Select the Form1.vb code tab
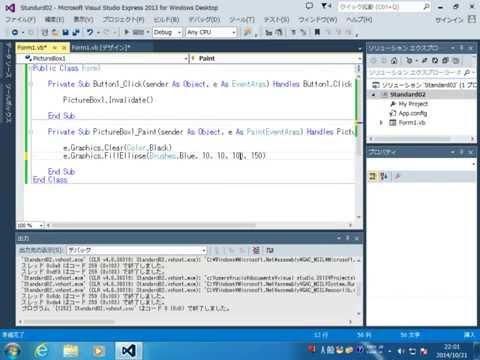Screen dimensions: 480x360 click(x=32, y=48)
